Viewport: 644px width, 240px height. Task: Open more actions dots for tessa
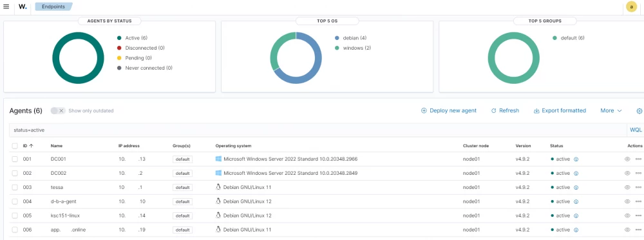coord(638,187)
